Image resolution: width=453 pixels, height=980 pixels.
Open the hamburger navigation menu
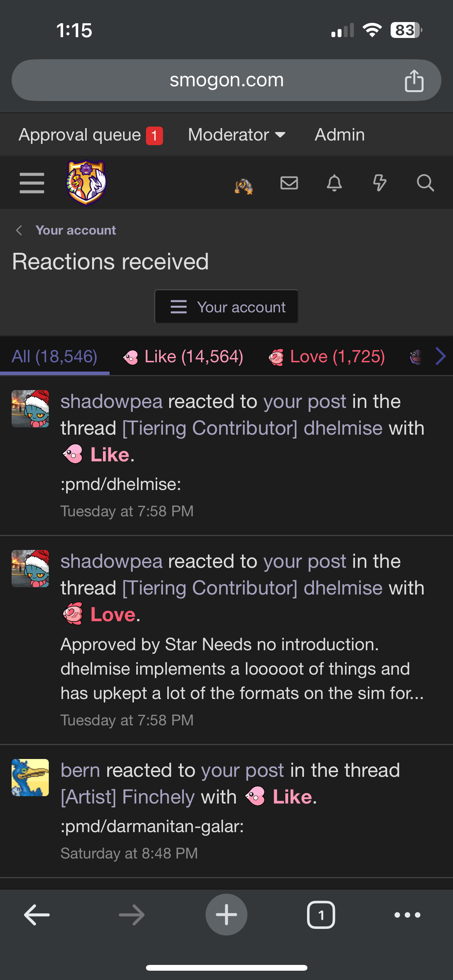point(32,183)
